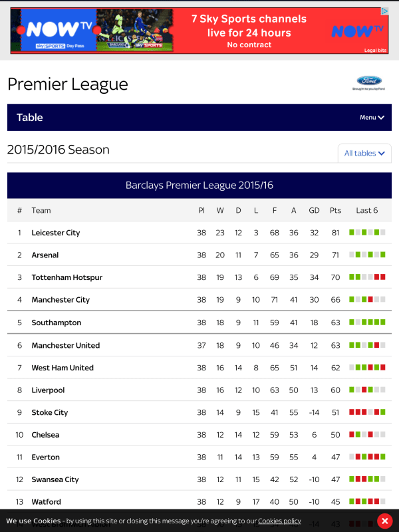The height and width of the screenshot is (532, 399).
Task: Click the Pts column header
Action: 335,210
